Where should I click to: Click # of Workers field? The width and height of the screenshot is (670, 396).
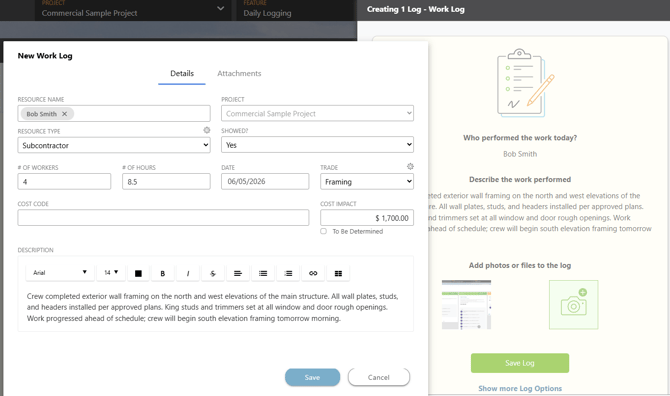coord(64,182)
